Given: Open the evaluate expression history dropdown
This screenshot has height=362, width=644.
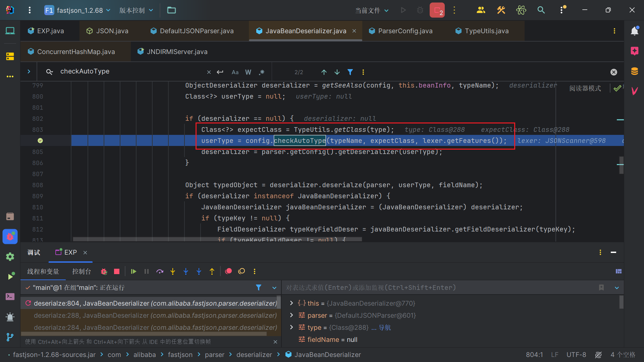Looking at the screenshot, I should 617,288.
